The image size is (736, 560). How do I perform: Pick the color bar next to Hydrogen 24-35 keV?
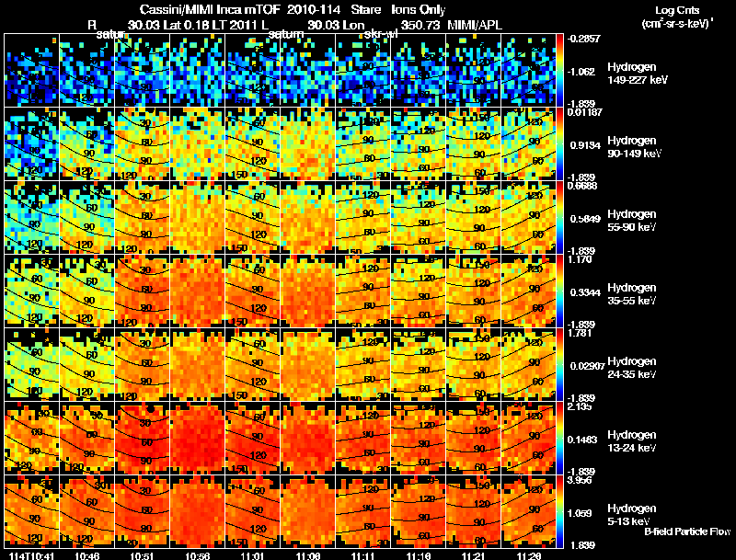tap(559, 364)
